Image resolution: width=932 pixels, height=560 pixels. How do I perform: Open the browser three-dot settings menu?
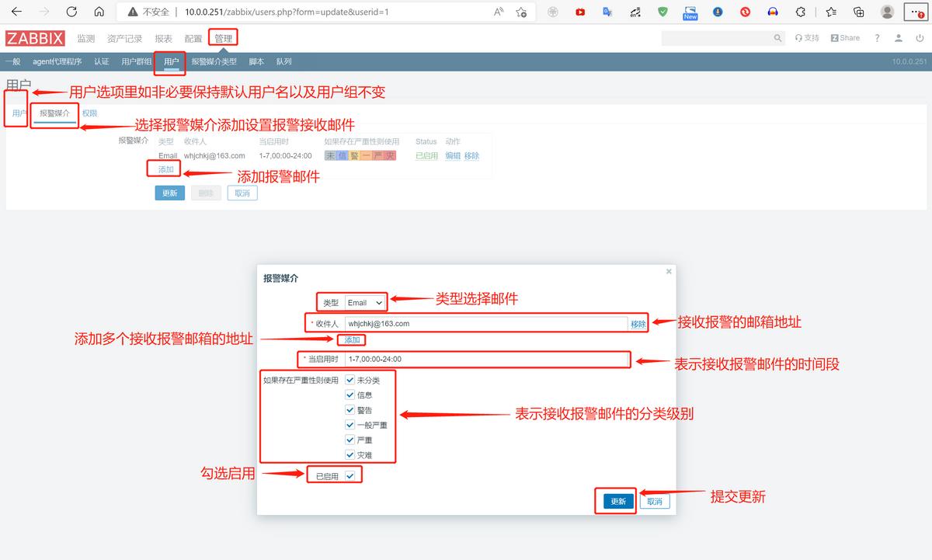tap(916, 12)
